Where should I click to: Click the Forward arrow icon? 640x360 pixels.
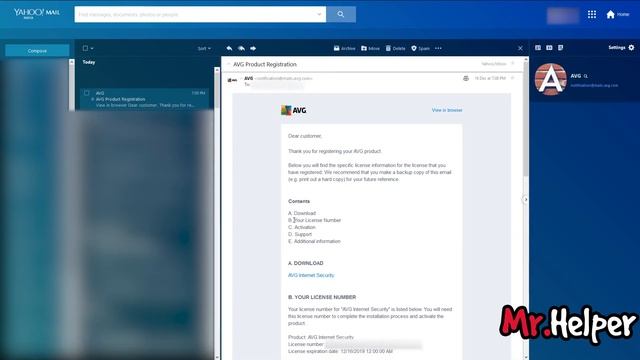pyautogui.click(x=253, y=48)
